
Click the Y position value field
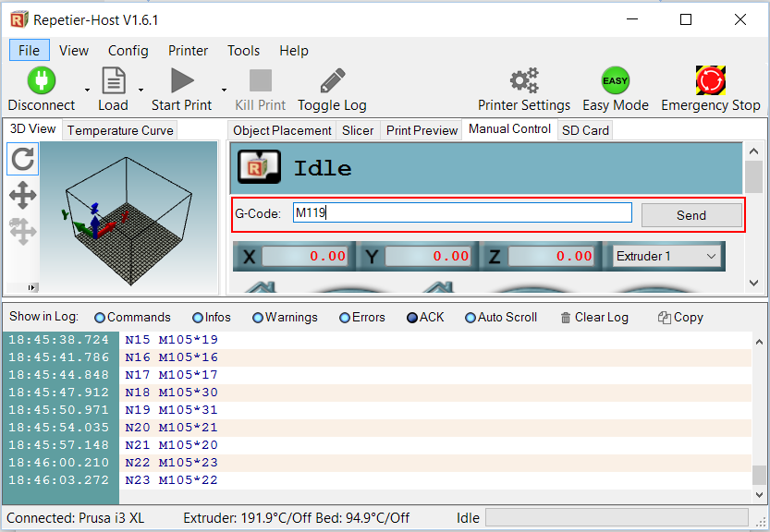coord(428,256)
